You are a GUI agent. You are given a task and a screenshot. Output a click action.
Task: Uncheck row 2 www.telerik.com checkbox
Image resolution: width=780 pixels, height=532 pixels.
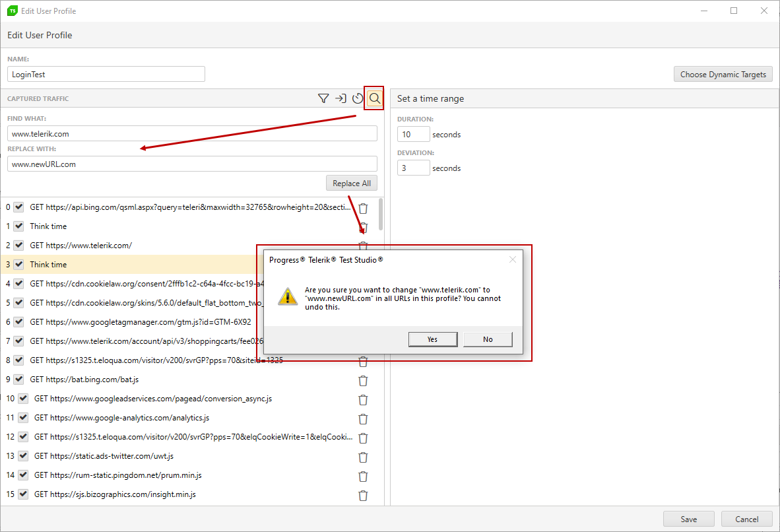click(18, 245)
